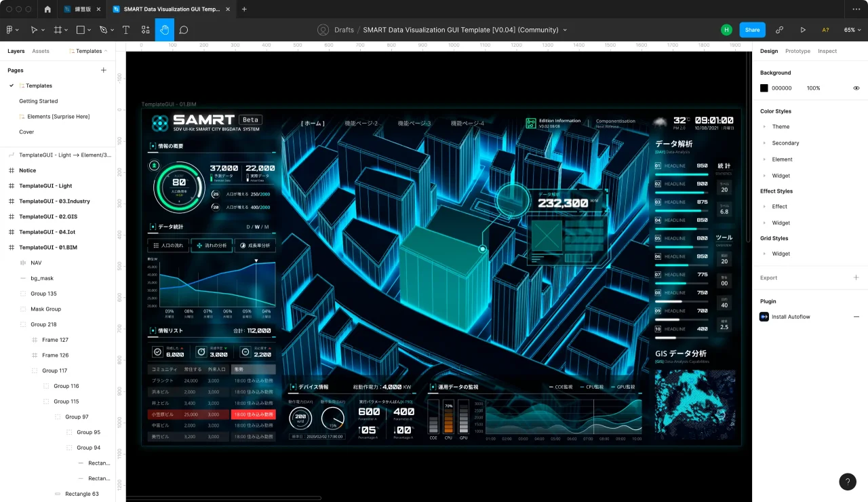Switch to the Assets tab

pyautogui.click(x=41, y=51)
